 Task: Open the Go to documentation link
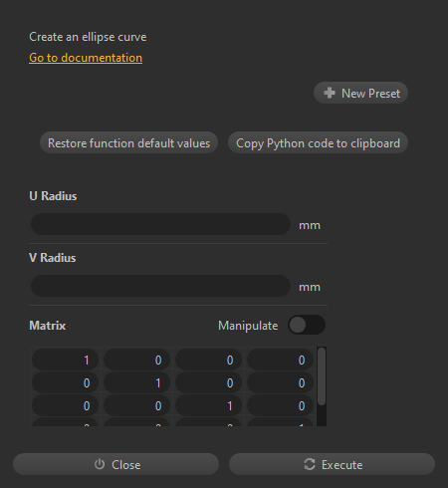86,58
